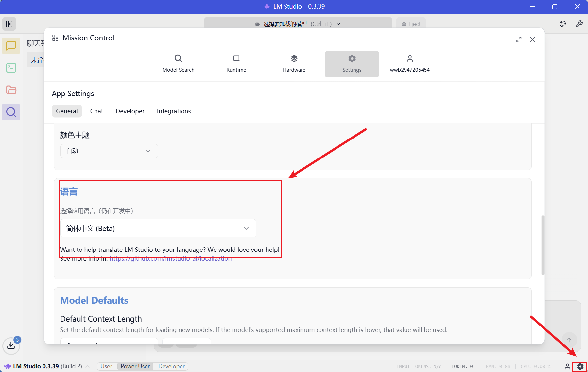Click the RAM usage indicator
Viewport: 588px width, 372px height.
[x=498, y=366]
